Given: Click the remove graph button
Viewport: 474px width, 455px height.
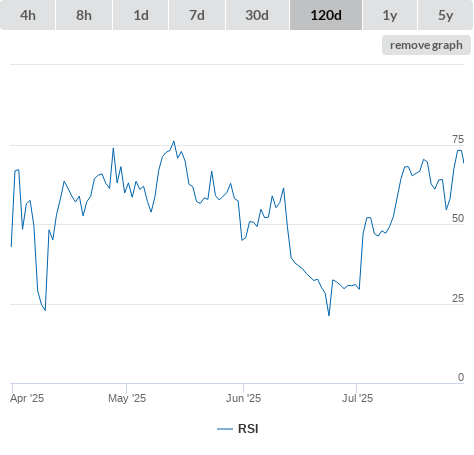Looking at the screenshot, I should pyautogui.click(x=426, y=45).
